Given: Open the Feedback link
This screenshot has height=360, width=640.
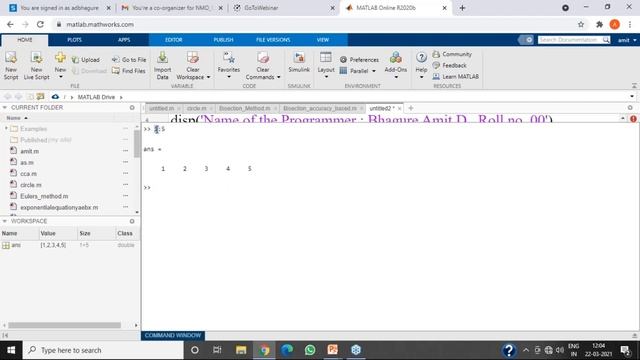Looking at the screenshot, I should tap(449, 65).
